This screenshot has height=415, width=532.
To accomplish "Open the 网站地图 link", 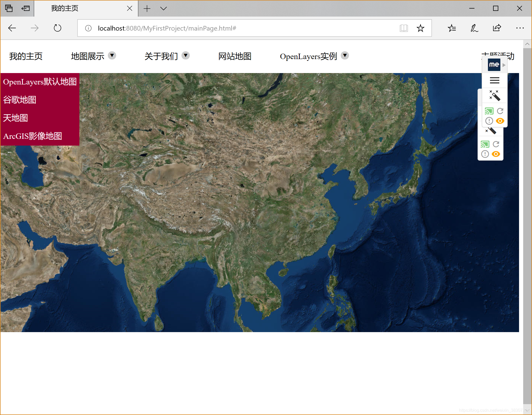I will click(235, 56).
